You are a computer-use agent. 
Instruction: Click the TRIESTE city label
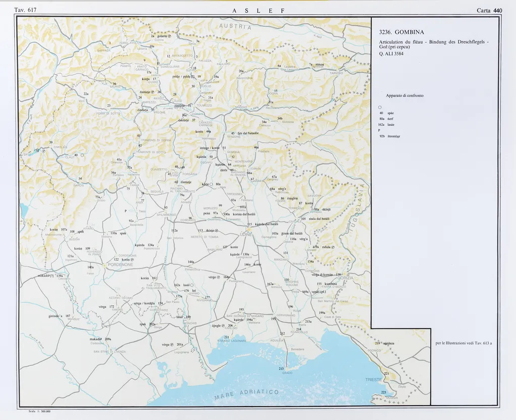pos(373,379)
